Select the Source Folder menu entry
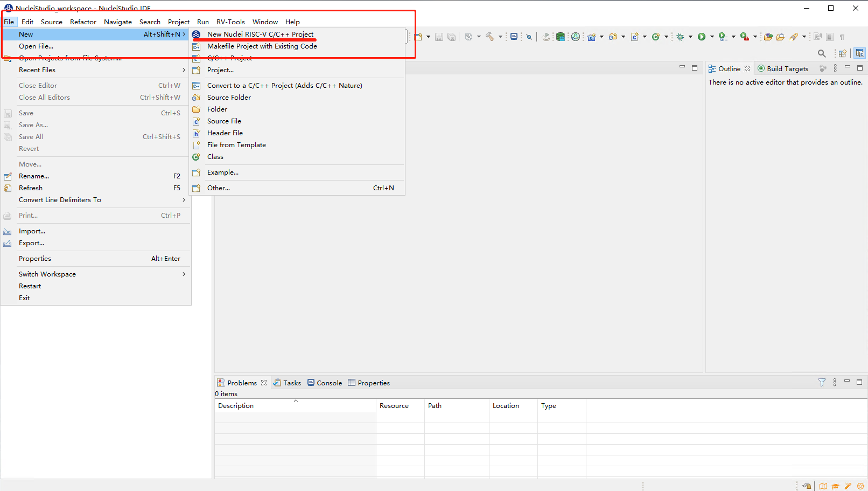The height and width of the screenshot is (491, 868). point(297,98)
